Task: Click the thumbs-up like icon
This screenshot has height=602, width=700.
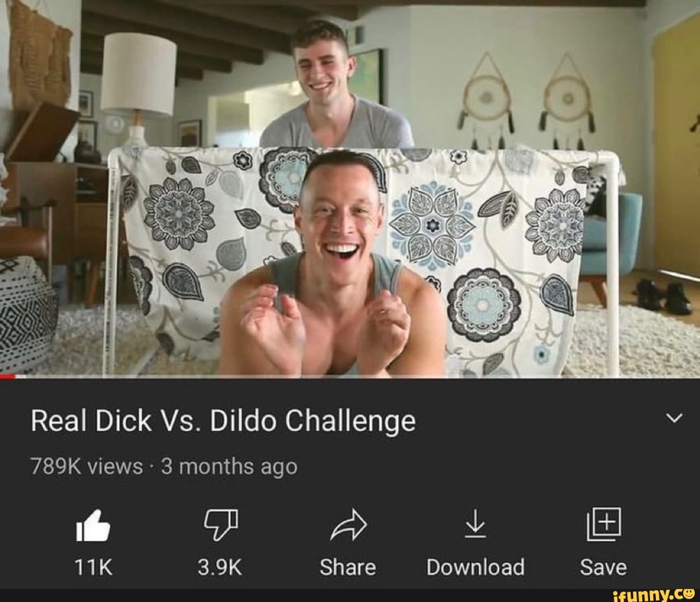Action: click(x=93, y=526)
